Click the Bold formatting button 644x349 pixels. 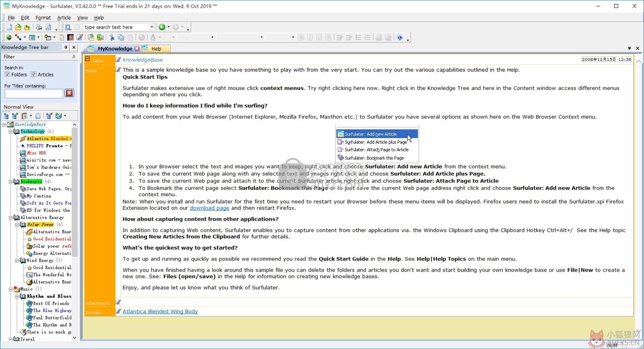pos(301,37)
